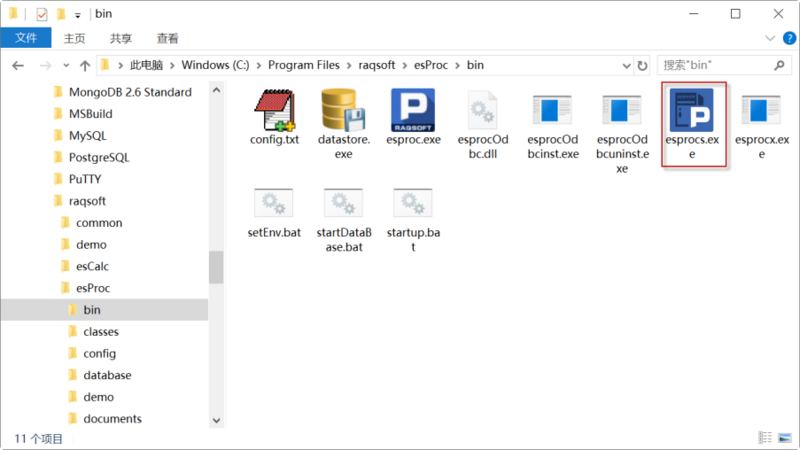Open recent locations dropdown arrow
The image size is (800, 450).
[66, 65]
